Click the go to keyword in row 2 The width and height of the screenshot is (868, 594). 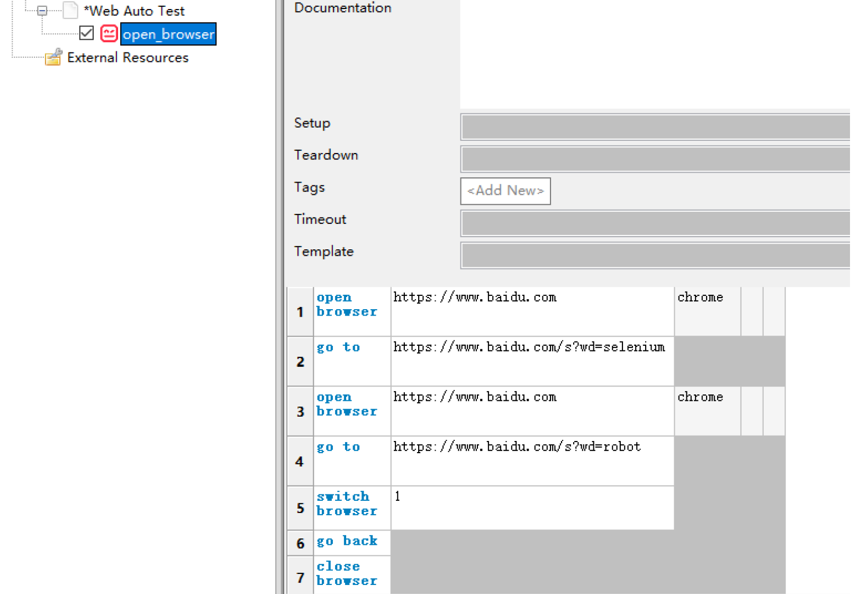[352, 361]
